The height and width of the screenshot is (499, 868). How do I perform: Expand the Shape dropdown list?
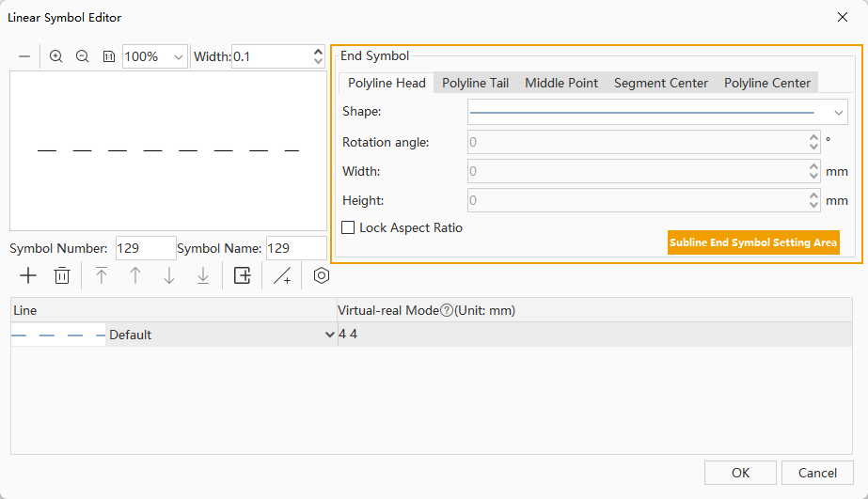click(x=839, y=112)
